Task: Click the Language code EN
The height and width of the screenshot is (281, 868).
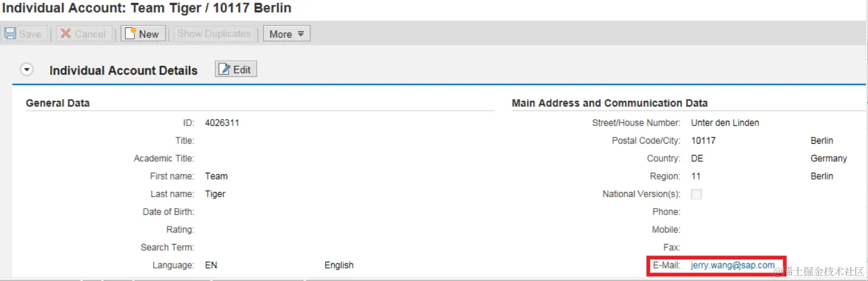Action: (211, 265)
